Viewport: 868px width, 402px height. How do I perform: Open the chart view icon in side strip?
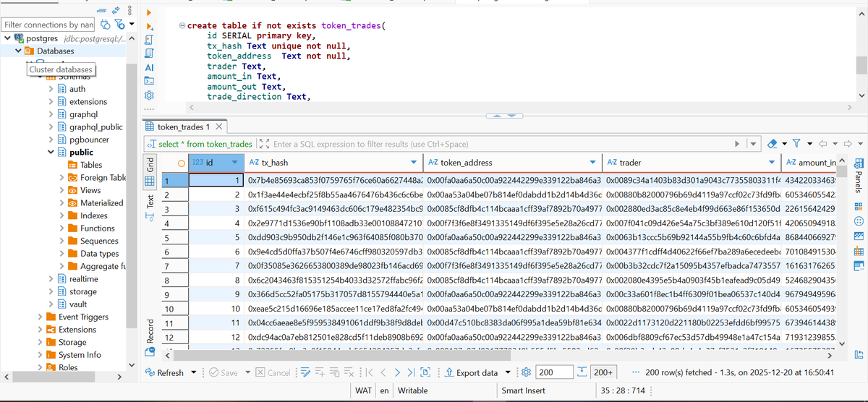coord(859,236)
